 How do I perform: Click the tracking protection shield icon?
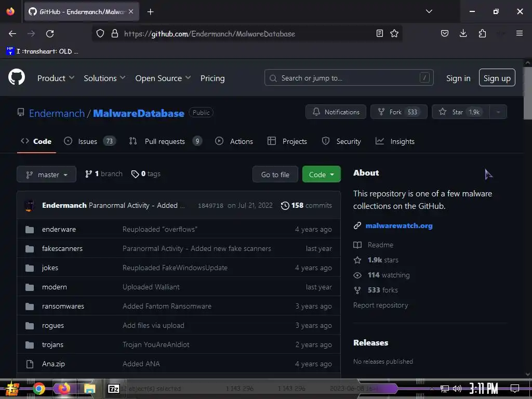[100, 34]
